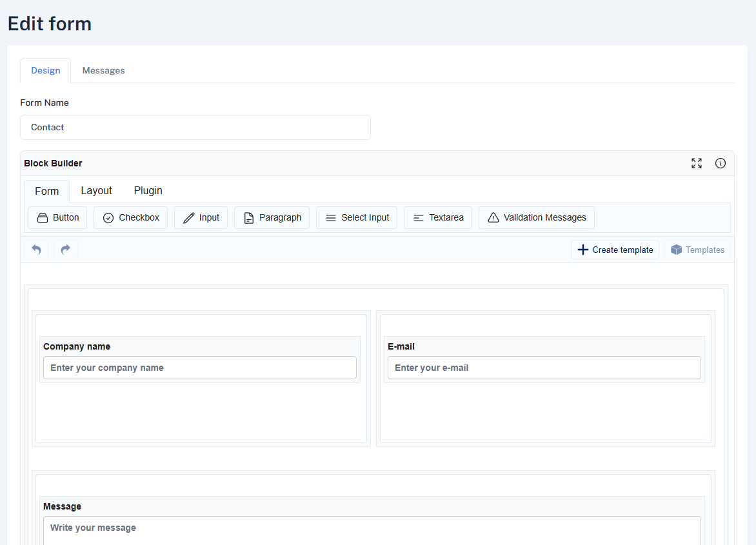Click the redo arrow icon
Image resolution: width=756 pixels, height=545 pixels.
(65, 250)
